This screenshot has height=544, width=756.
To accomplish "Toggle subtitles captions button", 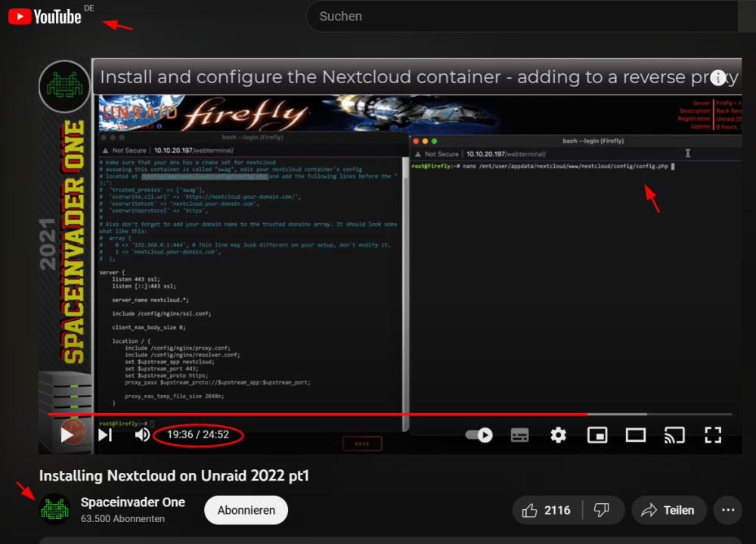I will coord(520,435).
